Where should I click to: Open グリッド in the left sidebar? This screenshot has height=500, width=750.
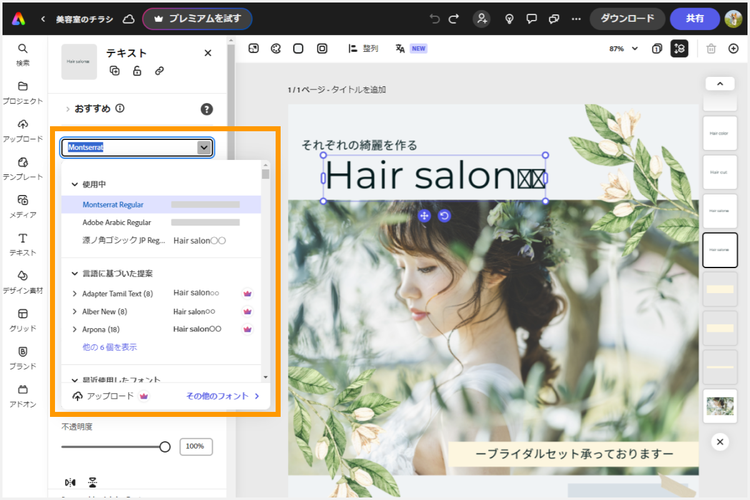[22, 320]
